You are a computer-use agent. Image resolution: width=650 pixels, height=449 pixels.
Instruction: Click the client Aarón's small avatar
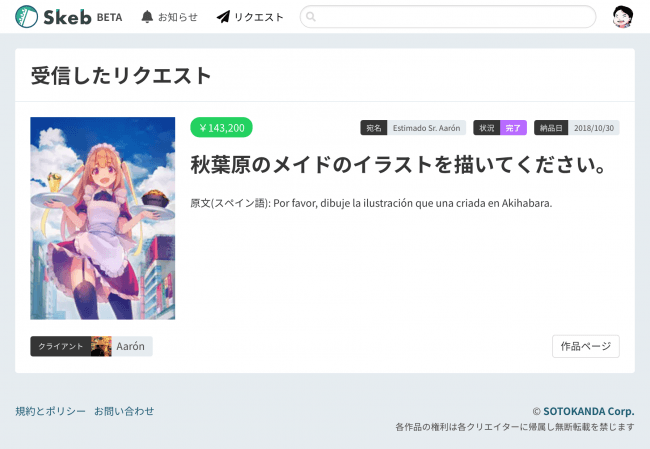pos(101,346)
